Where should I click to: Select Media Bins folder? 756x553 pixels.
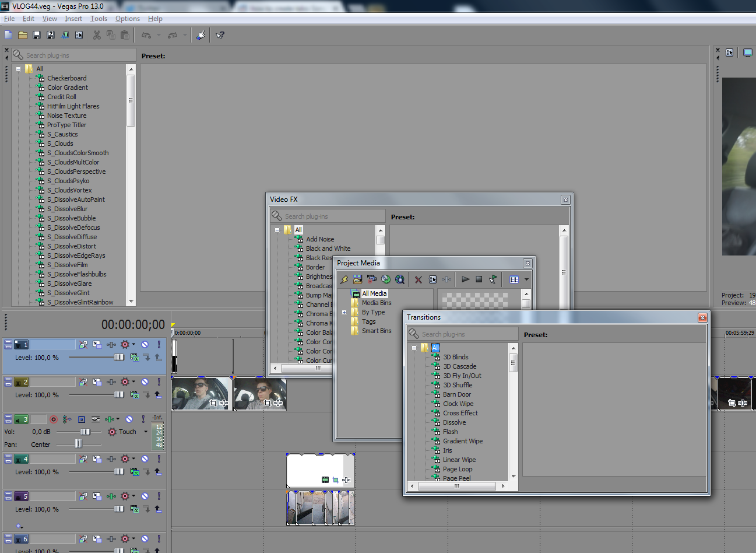point(377,303)
